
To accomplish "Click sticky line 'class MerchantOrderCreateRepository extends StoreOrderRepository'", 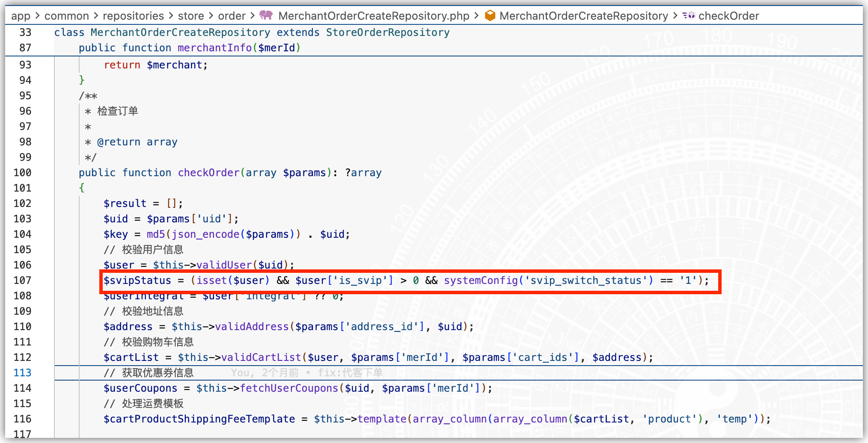I will pos(252,32).
